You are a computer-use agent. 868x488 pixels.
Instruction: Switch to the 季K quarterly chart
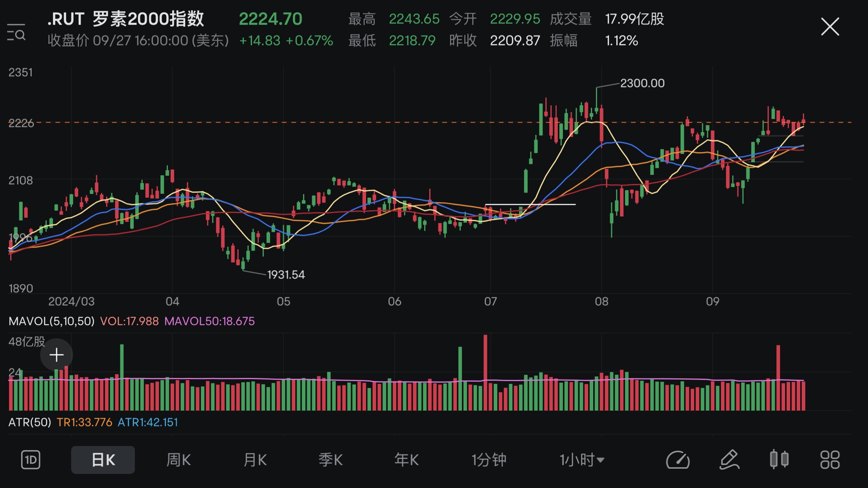coord(330,460)
